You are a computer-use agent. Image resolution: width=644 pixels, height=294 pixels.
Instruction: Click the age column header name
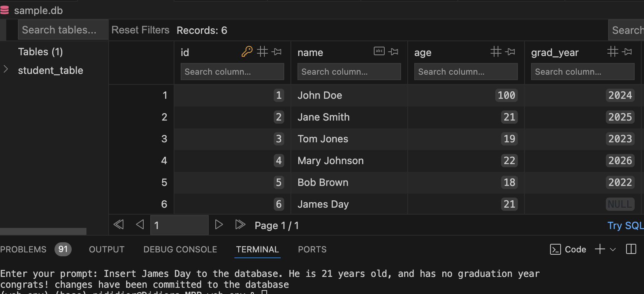[423, 53]
